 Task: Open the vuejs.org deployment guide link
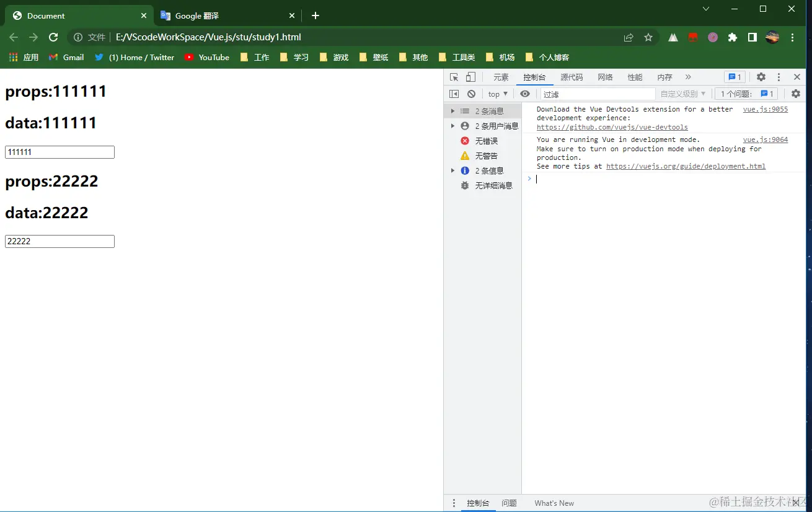[686, 166]
